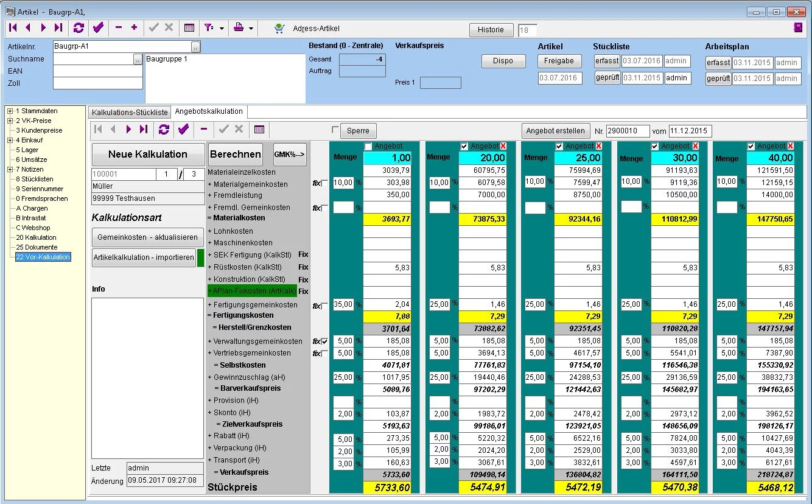Click the printer icon in top toolbar
The image size is (812, 504).
pos(240,28)
